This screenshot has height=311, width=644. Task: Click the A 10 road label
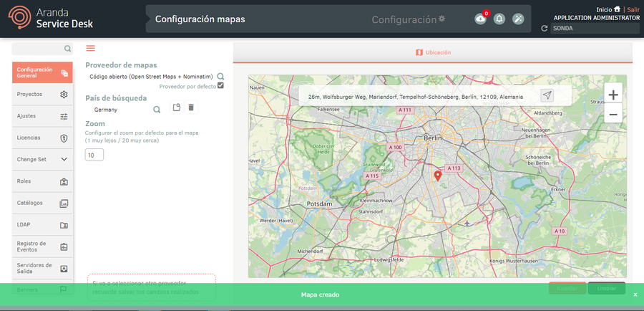click(x=560, y=231)
